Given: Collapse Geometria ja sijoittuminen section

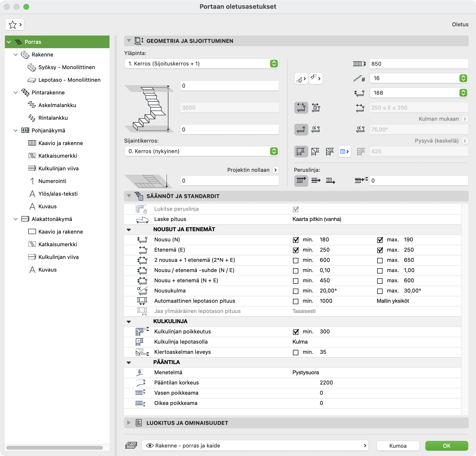Looking at the screenshot, I should point(129,41).
